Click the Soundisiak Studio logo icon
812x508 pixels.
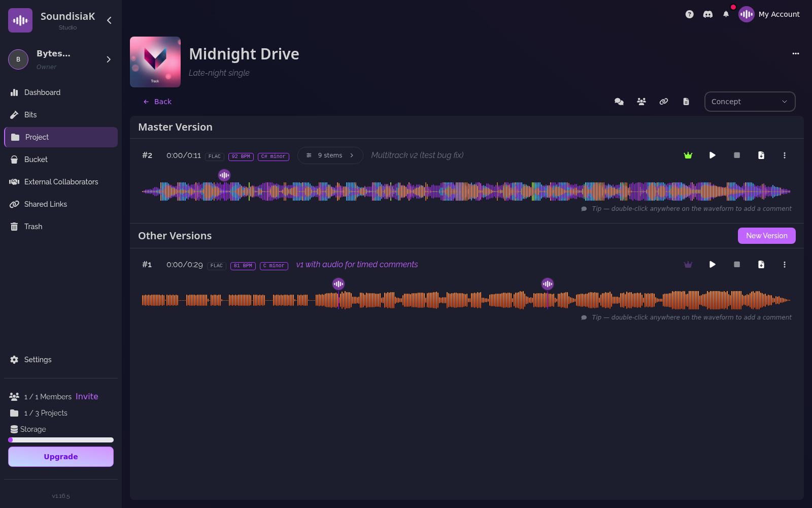point(20,20)
